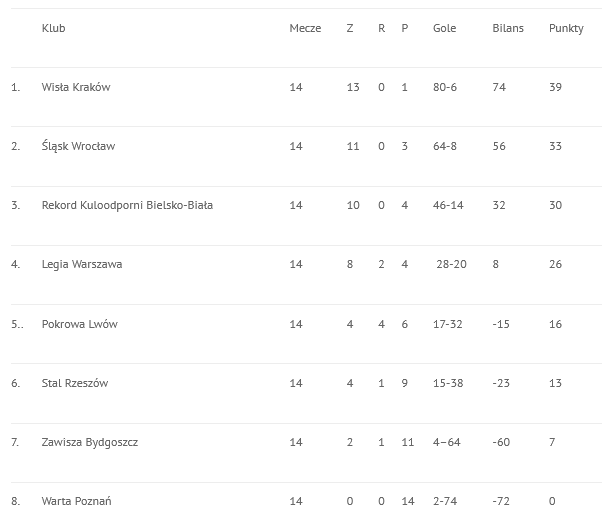
Task: Select the Stal Rzeszów club name
Action: [x=75, y=383]
